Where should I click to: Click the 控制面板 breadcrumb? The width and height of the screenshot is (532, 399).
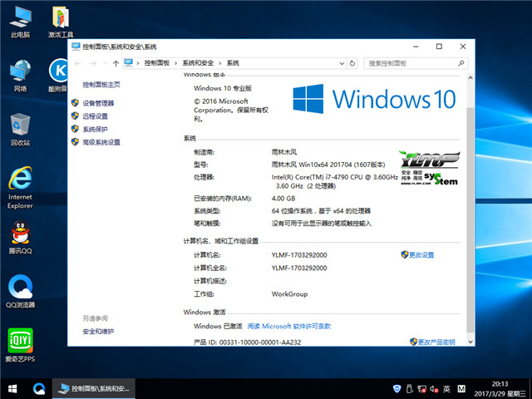click(x=157, y=63)
